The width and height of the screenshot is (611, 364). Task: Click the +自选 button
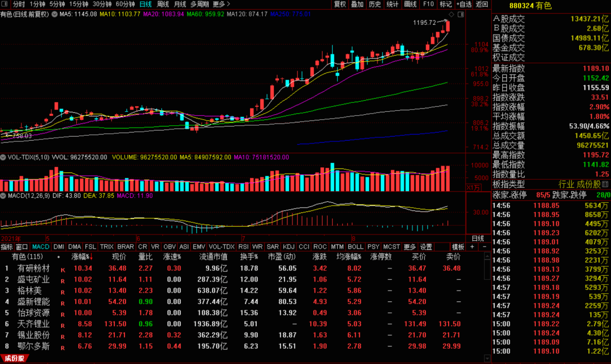(x=464, y=4)
